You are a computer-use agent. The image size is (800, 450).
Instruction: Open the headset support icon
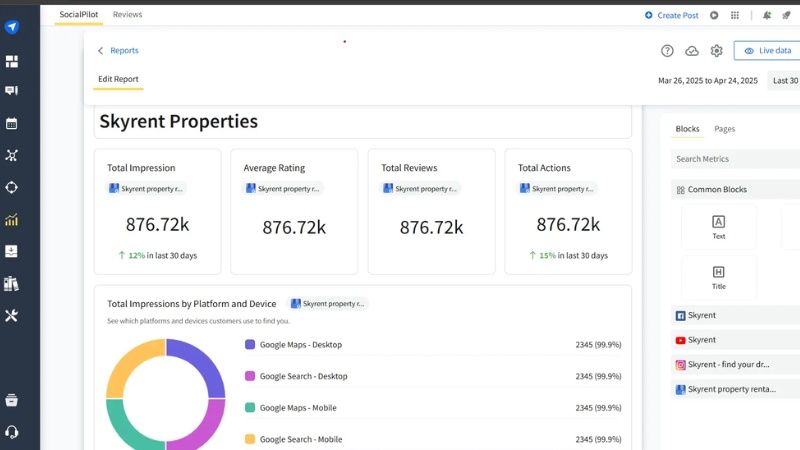[x=11, y=432]
